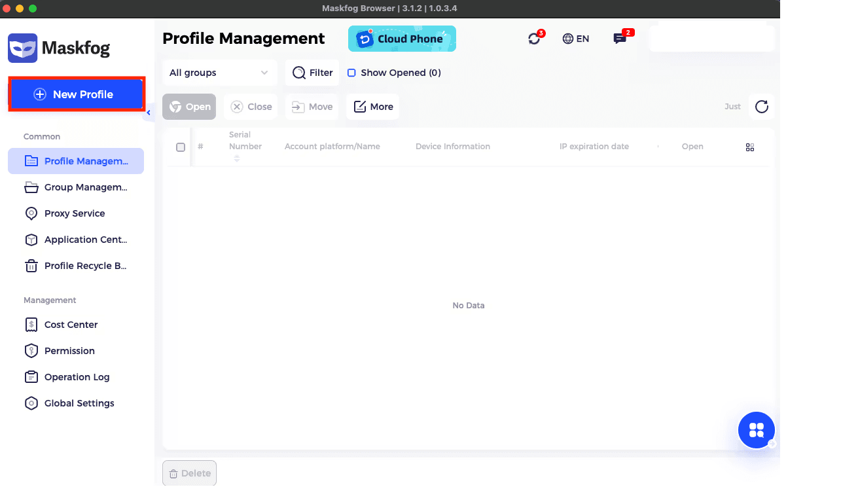This screenshot has height=504, width=841.
Task: Click the blue floating apps button
Action: (x=757, y=430)
